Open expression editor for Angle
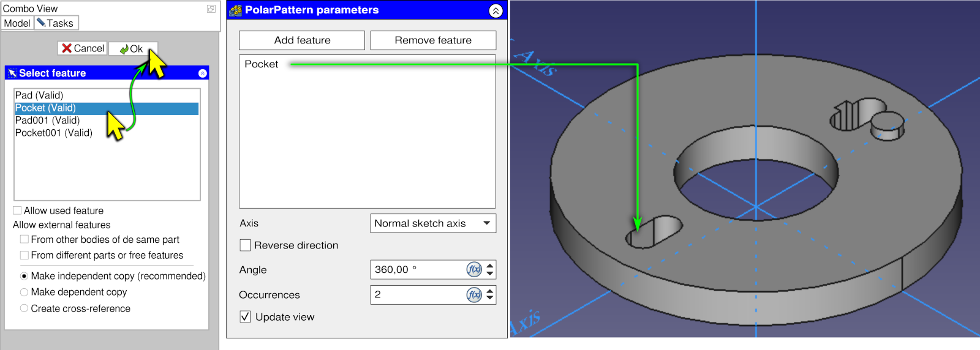The width and height of the screenshot is (980, 350). tap(474, 270)
